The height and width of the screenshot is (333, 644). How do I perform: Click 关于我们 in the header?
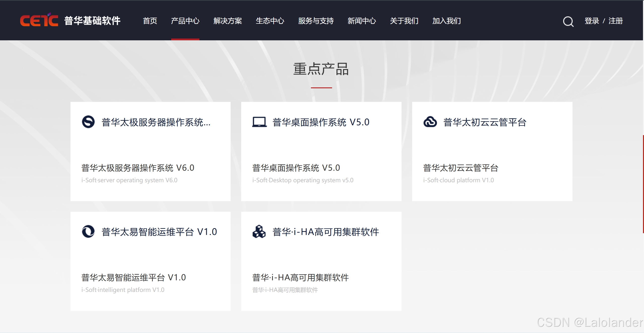(x=404, y=21)
